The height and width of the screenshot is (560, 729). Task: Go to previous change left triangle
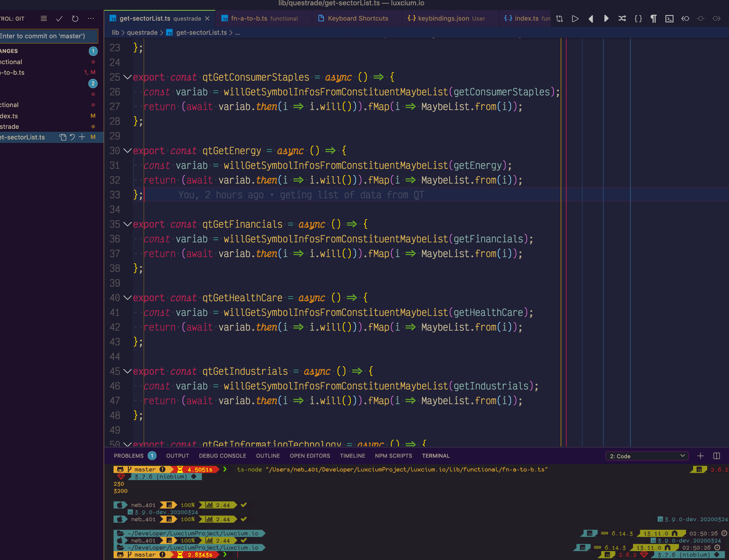pyautogui.click(x=591, y=19)
